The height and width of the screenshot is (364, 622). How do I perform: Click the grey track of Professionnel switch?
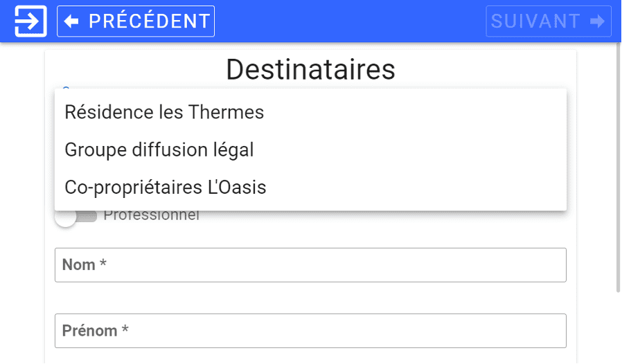(x=89, y=217)
